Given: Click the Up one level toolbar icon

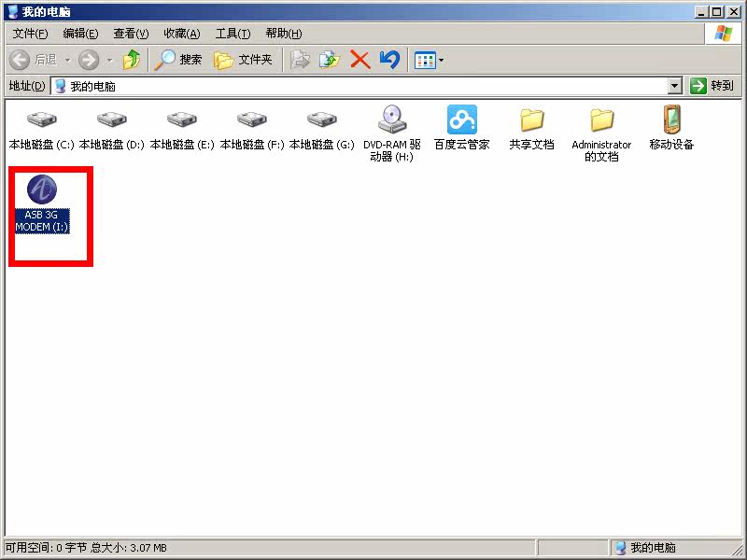Looking at the screenshot, I should (x=132, y=60).
